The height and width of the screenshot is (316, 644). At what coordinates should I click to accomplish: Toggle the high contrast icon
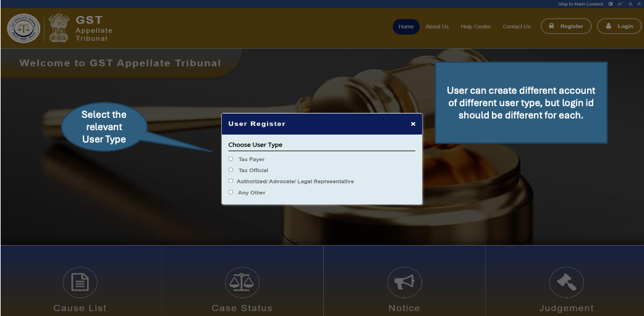coord(611,4)
